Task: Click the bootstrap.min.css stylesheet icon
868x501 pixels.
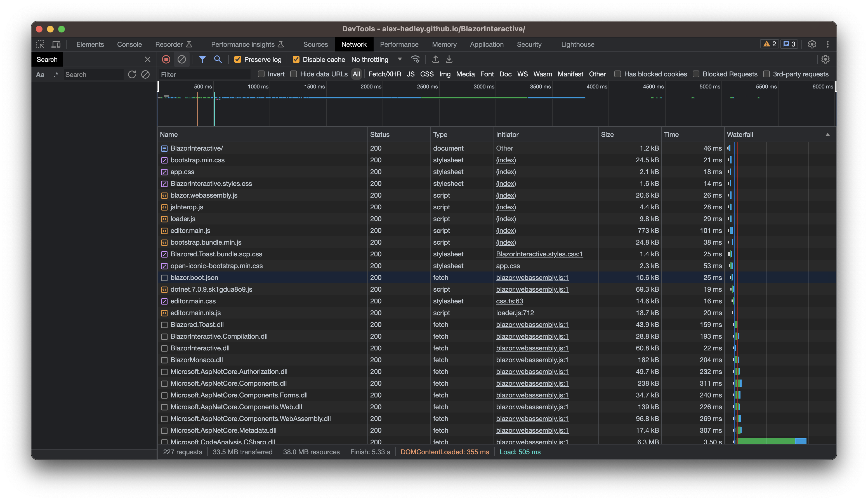Action: point(164,160)
